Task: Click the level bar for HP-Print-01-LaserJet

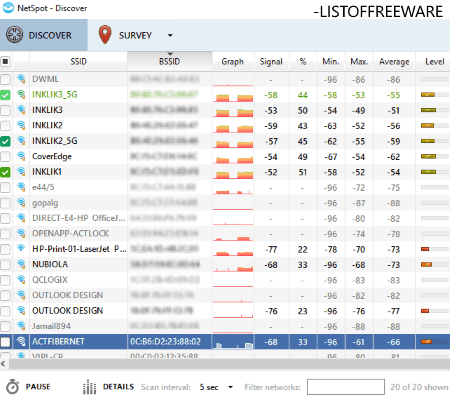Action: tap(434, 249)
